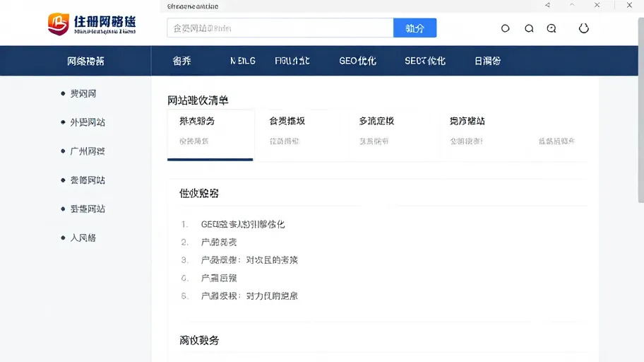Image resolution: width=644 pixels, height=362 pixels.
Task: Click the dark blue sidebar header label
Action: point(85,62)
